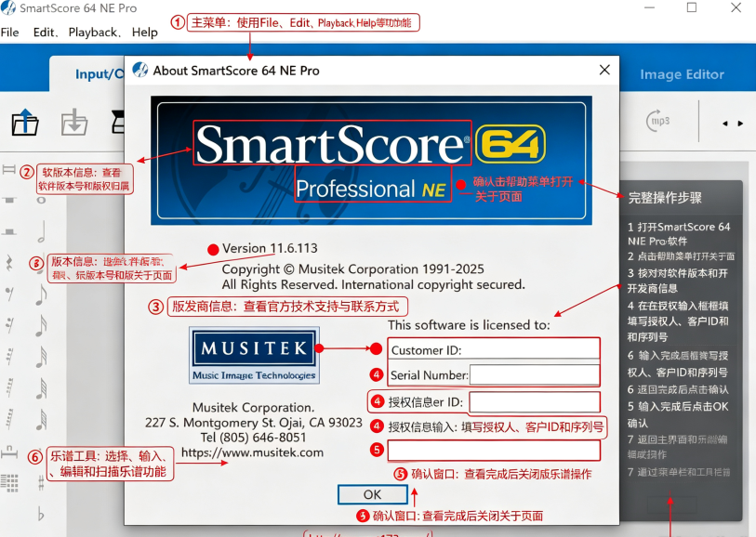Click the open file folder icon
The height and width of the screenshot is (537, 756).
24,123
